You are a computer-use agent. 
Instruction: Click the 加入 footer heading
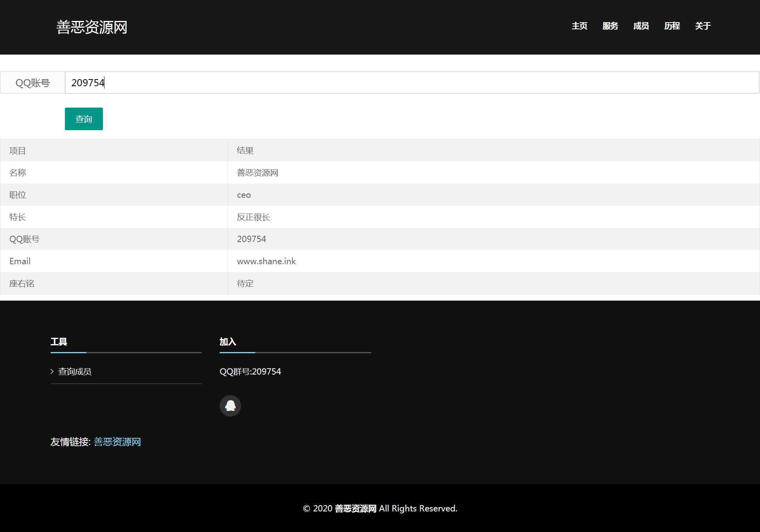[228, 342]
